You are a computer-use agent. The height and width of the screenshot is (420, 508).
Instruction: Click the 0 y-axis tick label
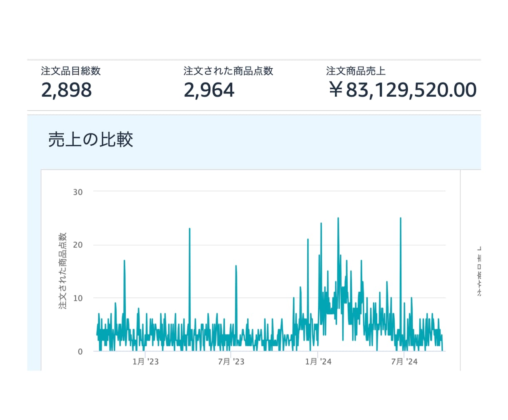point(80,351)
